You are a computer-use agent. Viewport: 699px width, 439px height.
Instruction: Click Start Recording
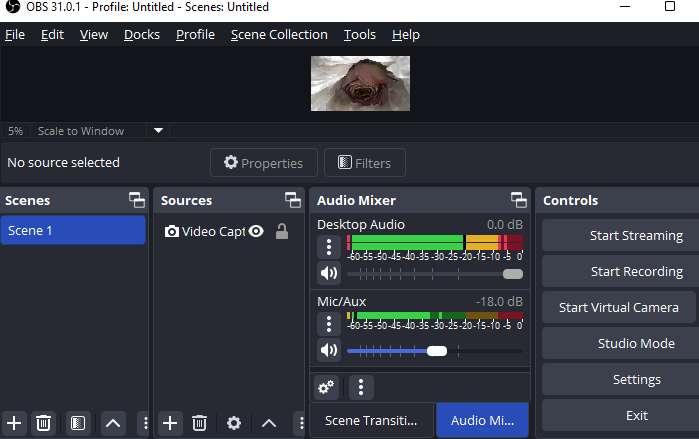[x=621, y=271]
